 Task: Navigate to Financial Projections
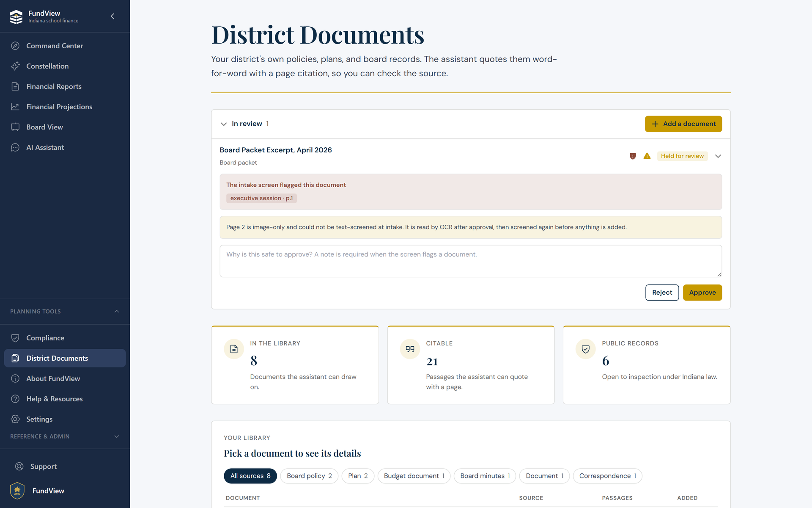click(65, 107)
